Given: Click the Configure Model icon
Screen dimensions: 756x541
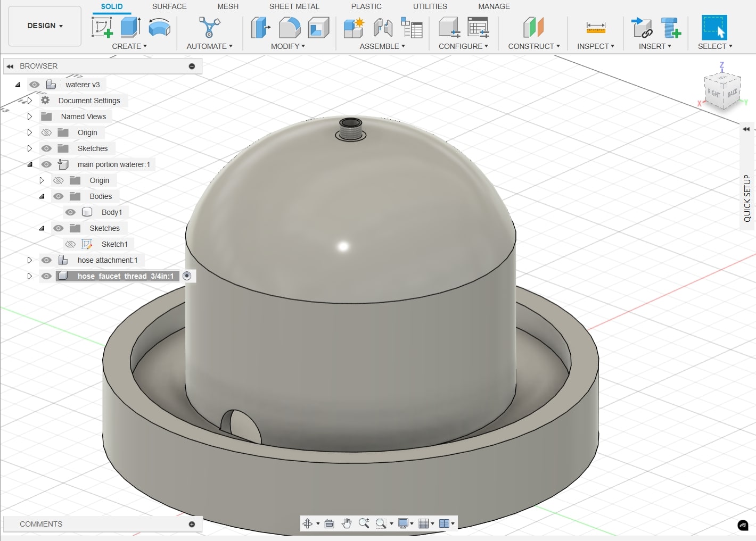Looking at the screenshot, I should 449,27.
